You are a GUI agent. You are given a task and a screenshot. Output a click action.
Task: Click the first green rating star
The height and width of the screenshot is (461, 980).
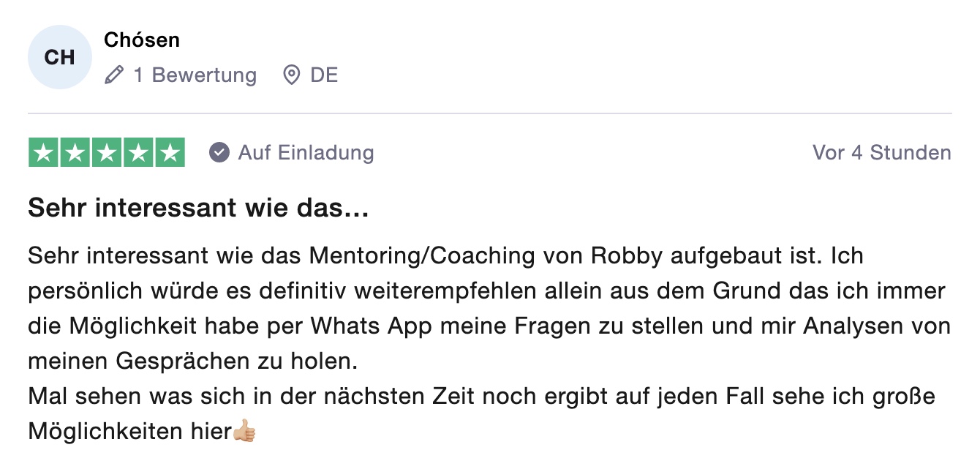pos(44,152)
